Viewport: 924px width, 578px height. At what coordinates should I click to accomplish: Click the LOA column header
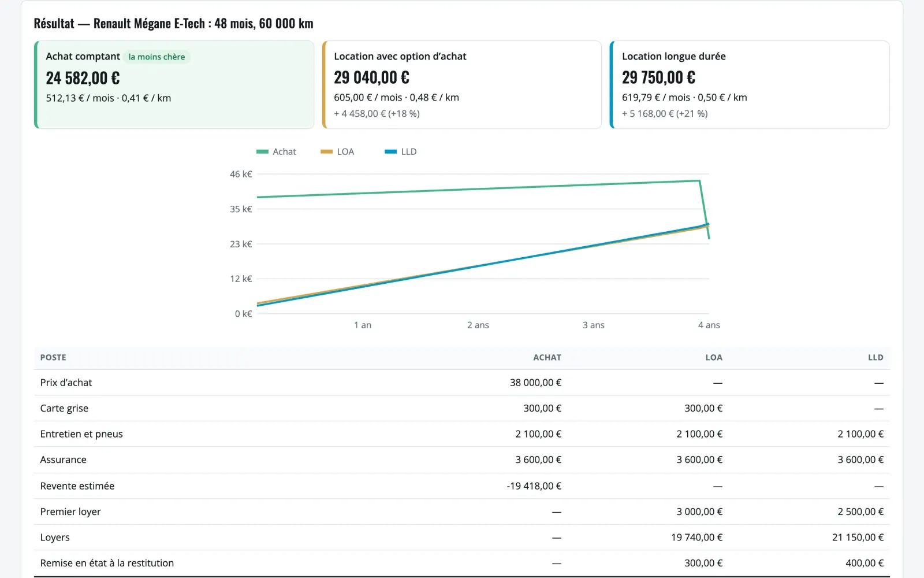(714, 357)
